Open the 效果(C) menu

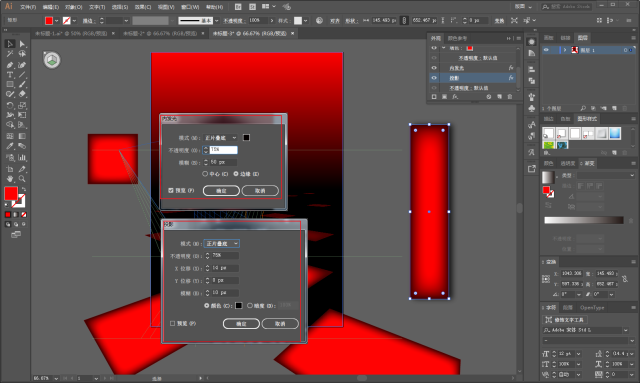point(143,7)
